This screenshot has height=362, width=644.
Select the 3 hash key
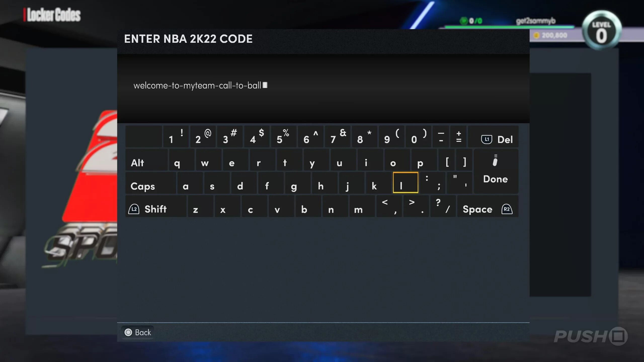point(230,137)
